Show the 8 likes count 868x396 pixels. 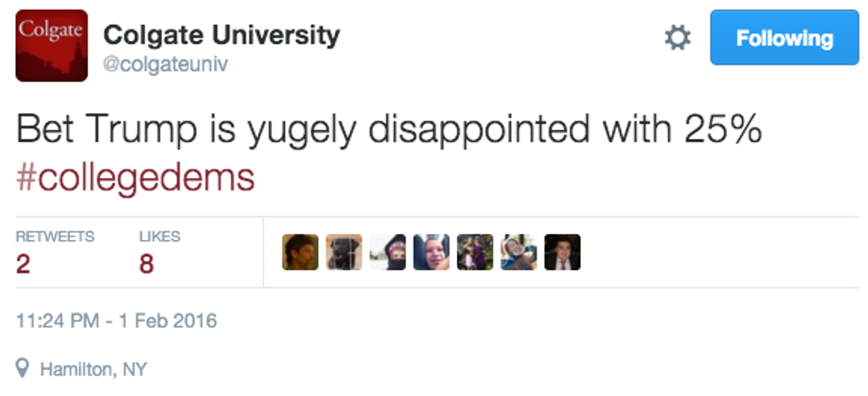(x=146, y=264)
